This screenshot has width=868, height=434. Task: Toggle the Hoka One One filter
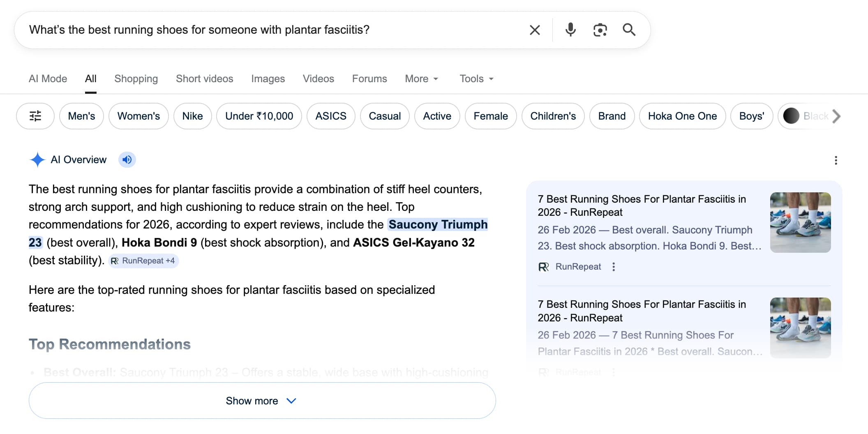tap(682, 116)
